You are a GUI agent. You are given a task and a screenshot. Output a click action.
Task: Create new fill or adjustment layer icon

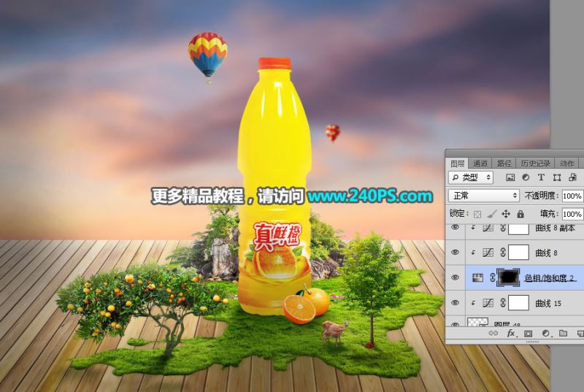point(545,333)
